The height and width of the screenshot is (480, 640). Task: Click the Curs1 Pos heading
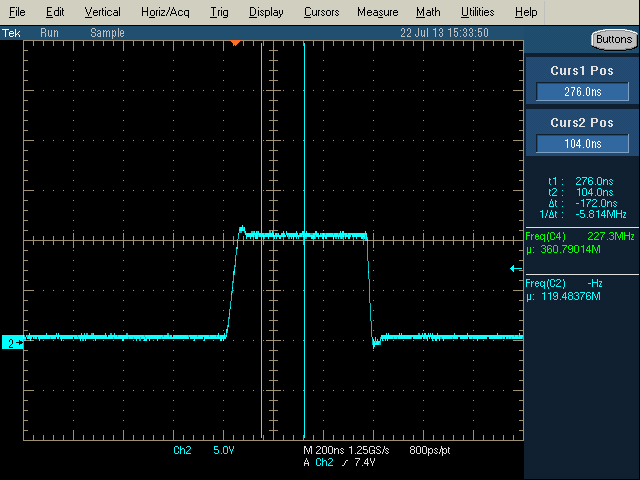click(582, 71)
